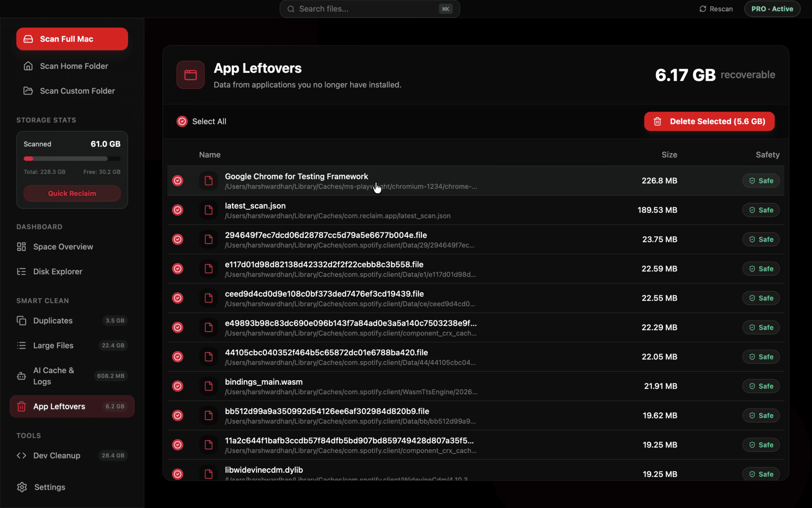
Task: Click the Scan Custom Folder icon
Action: (x=28, y=91)
